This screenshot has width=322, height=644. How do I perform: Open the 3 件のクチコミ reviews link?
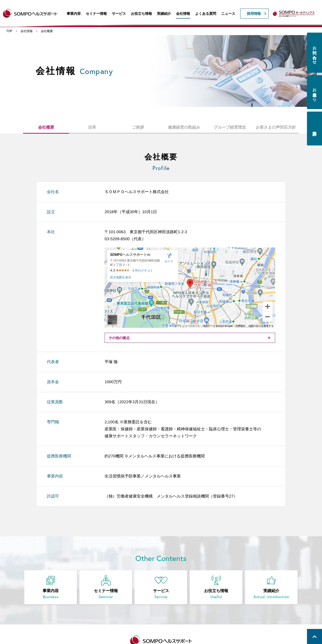coord(142,271)
